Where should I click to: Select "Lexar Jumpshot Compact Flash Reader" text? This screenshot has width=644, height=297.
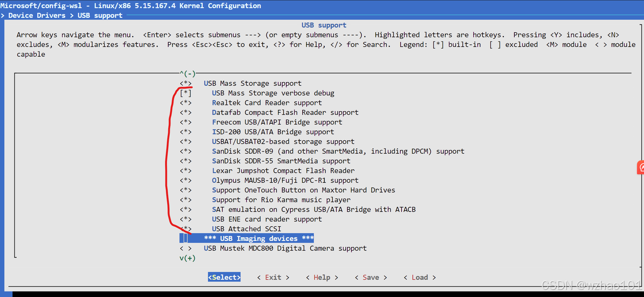click(x=284, y=171)
